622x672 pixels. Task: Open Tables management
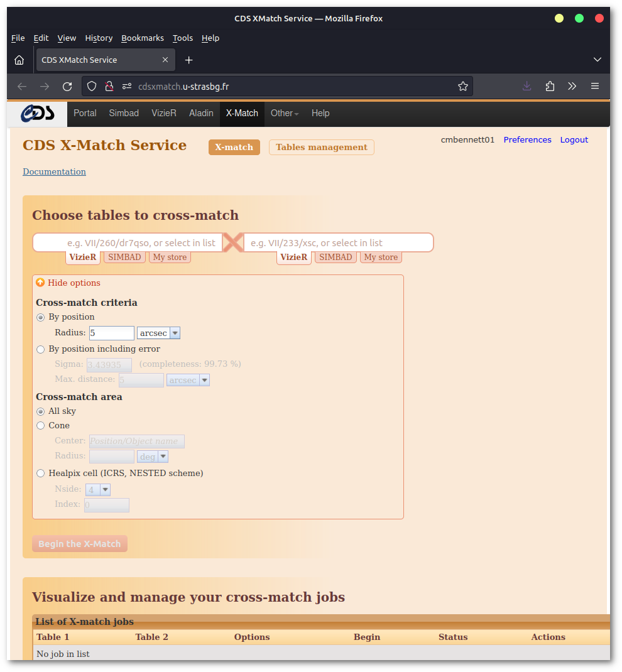[322, 147]
